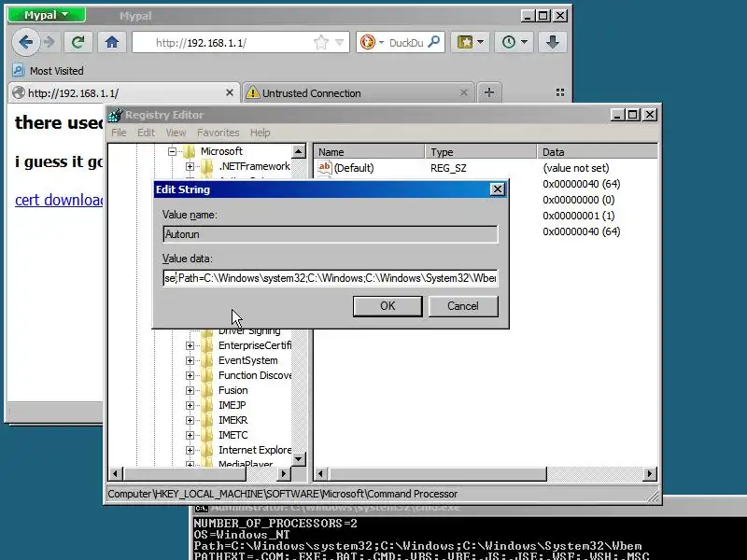Click the values pane scroll right arrow
The height and width of the screenshot is (560, 747).
coord(649,474)
